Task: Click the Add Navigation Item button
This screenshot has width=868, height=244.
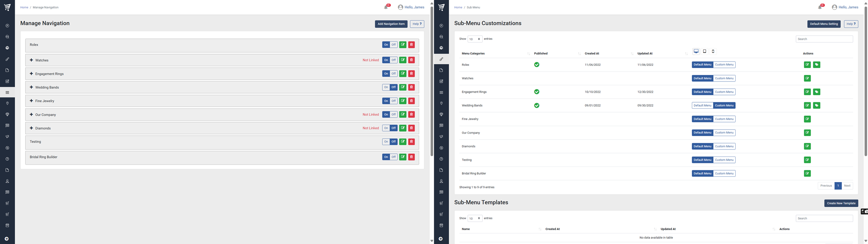Action: (391, 24)
